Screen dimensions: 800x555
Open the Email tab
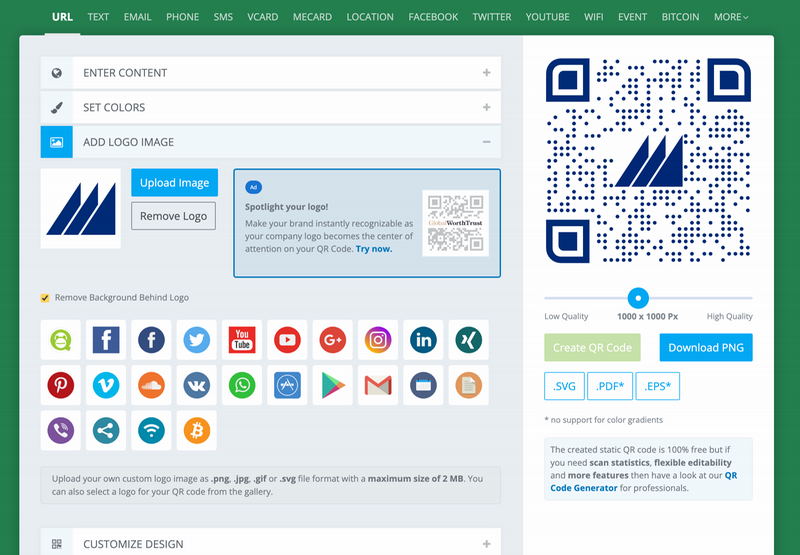(137, 17)
